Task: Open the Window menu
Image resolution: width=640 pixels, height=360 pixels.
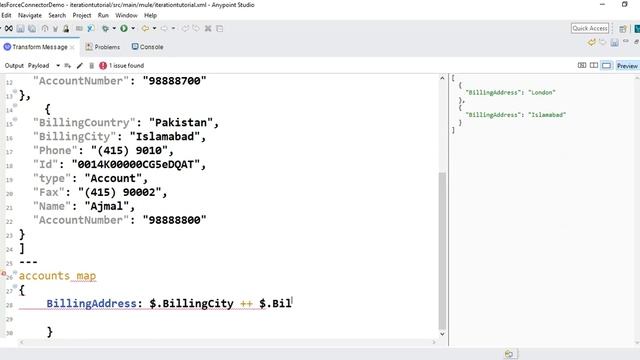Action: pos(127,15)
